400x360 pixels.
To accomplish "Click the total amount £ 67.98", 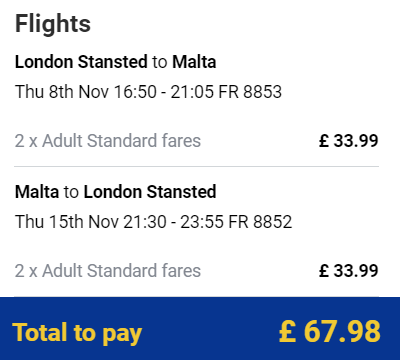I will [x=330, y=332].
